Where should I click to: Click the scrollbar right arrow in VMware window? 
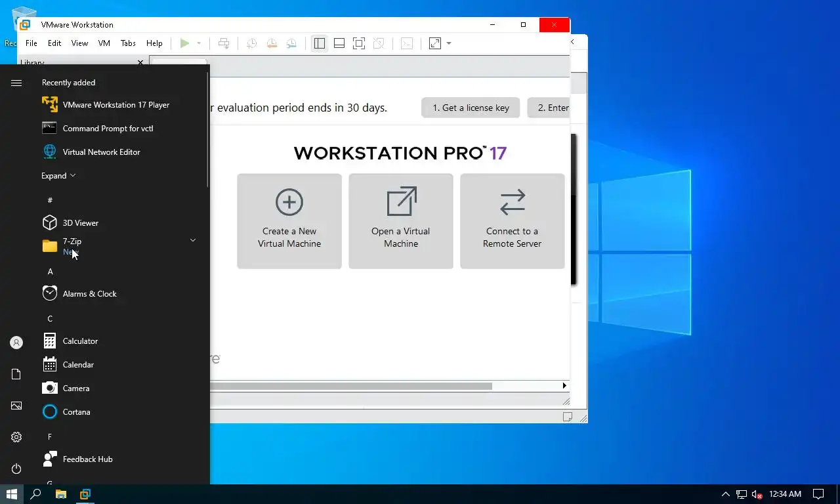[564, 386]
